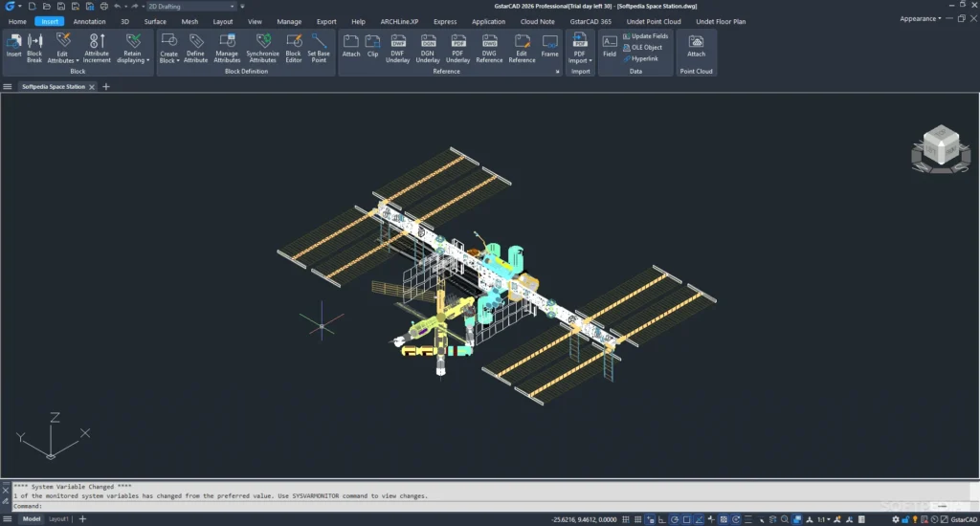Open the 2D Drafting workspace dropdown
The height and width of the screenshot is (526, 980).
click(x=191, y=7)
